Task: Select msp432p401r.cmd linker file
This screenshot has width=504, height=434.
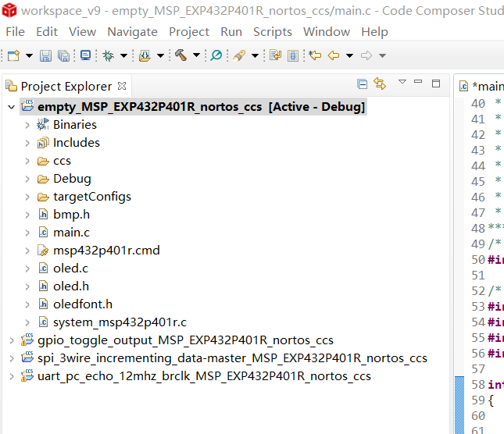Action: (x=106, y=251)
